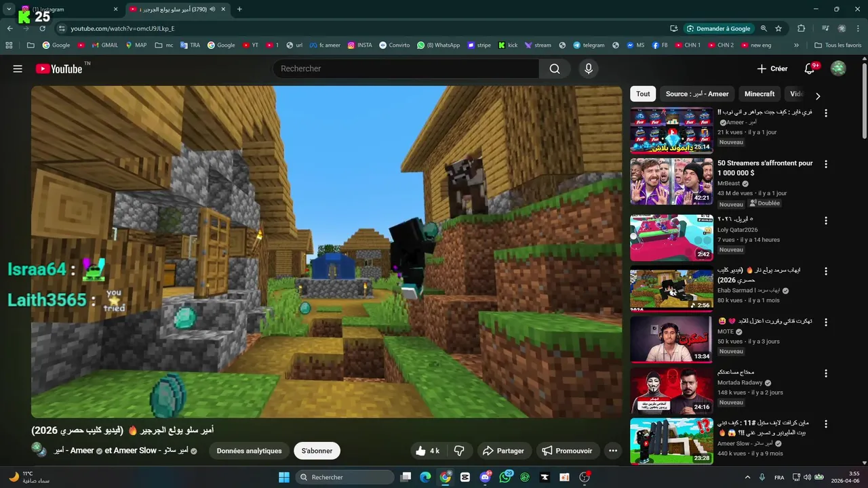
Task: Open the MOTE 13:34 video thumbnail
Action: point(671,340)
